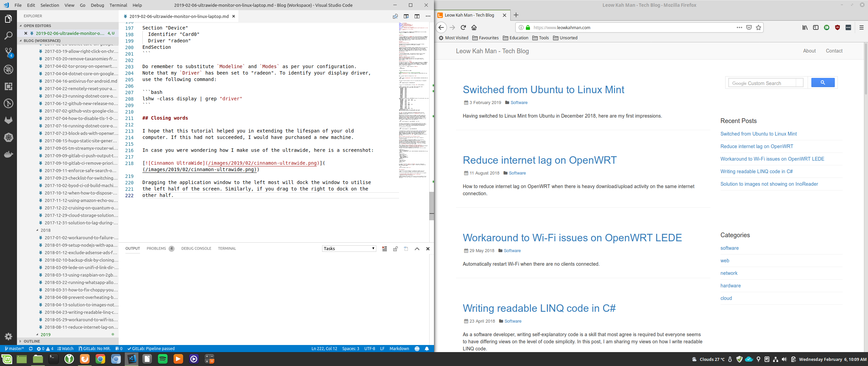Expand the Outline section in the explorer
Image resolution: width=868 pixels, height=366 pixels.
pos(68,341)
